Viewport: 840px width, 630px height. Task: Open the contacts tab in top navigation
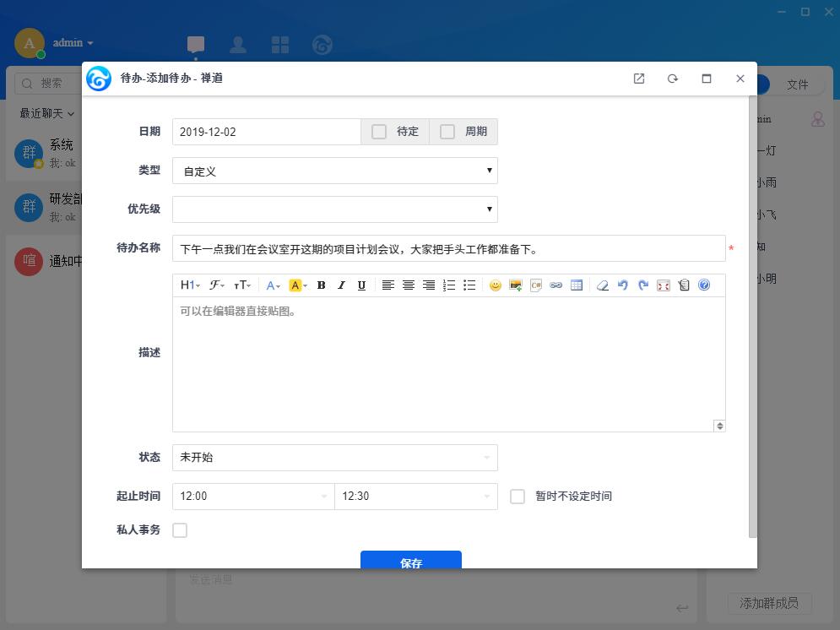(238, 45)
